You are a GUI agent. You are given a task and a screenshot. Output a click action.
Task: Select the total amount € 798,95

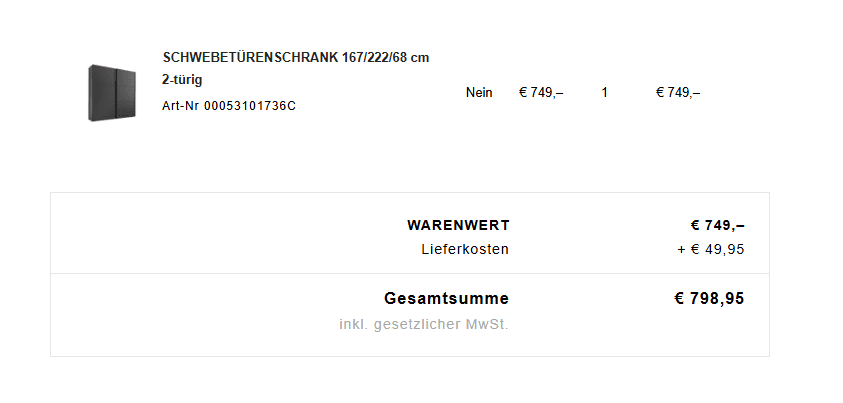click(709, 298)
